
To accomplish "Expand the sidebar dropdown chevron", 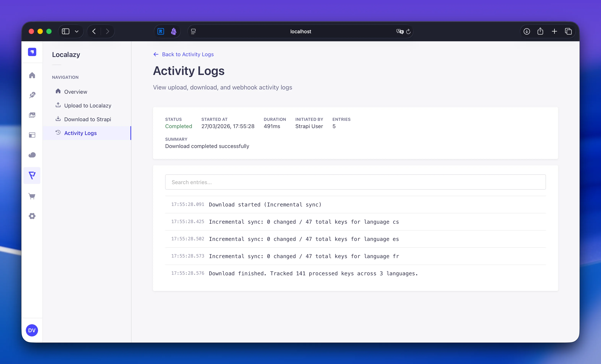I will tap(77, 32).
